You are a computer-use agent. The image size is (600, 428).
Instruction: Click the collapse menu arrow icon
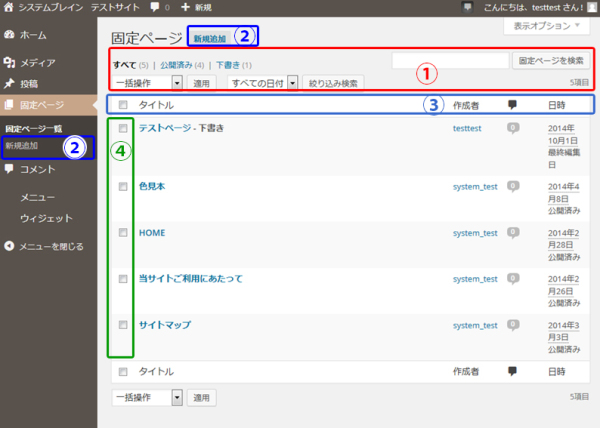click(x=10, y=245)
